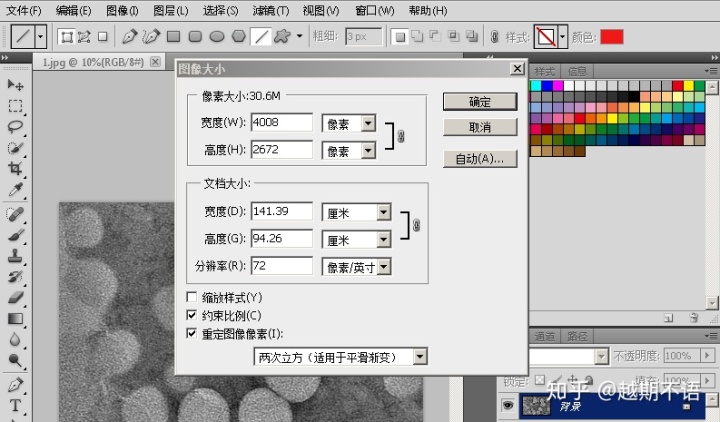The width and height of the screenshot is (720, 422).
Task: Pick the Rectangle shape tool
Action: coord(173,36)
